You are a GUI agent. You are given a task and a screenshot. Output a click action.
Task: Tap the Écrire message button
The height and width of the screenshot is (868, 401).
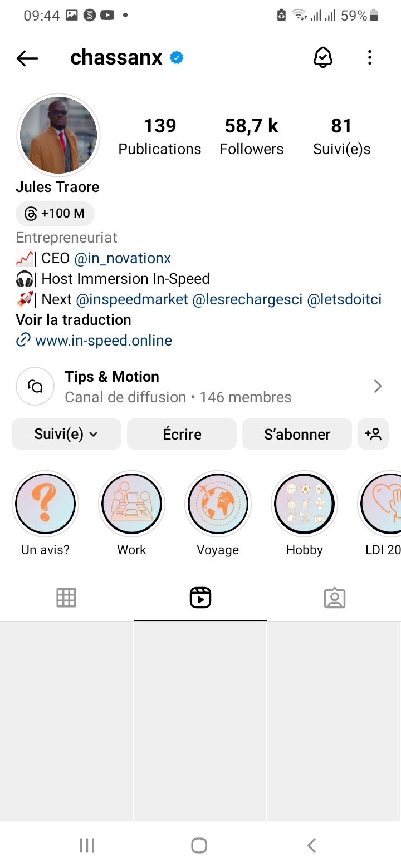pyautogui.click(x=182, y=434)
